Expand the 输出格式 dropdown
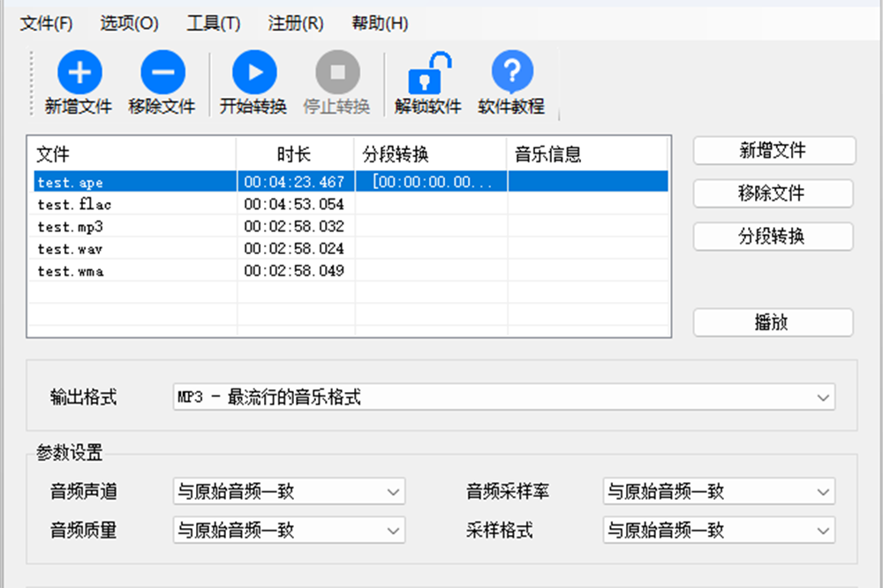The image size is (883, 588). click(503, 397)
